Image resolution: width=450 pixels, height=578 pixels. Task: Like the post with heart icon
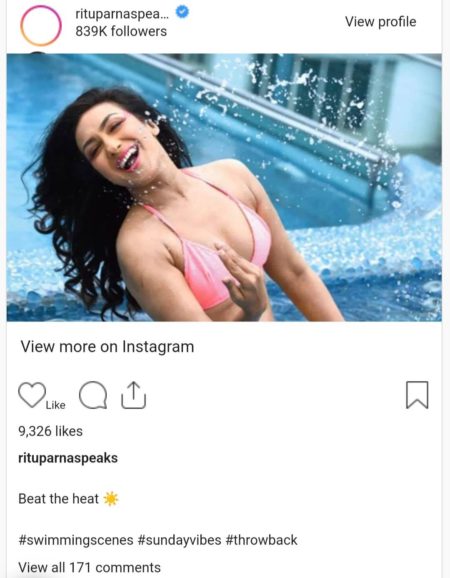click(32, 395)
